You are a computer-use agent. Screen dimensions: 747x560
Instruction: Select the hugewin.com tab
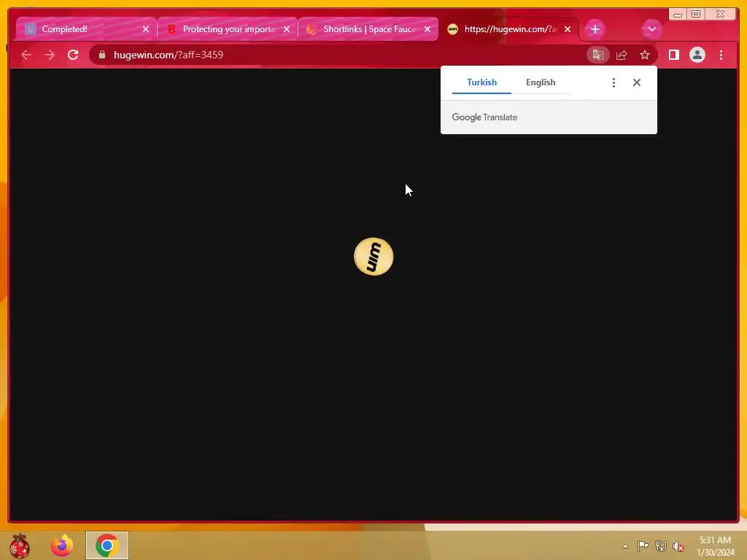pos(508,29)
